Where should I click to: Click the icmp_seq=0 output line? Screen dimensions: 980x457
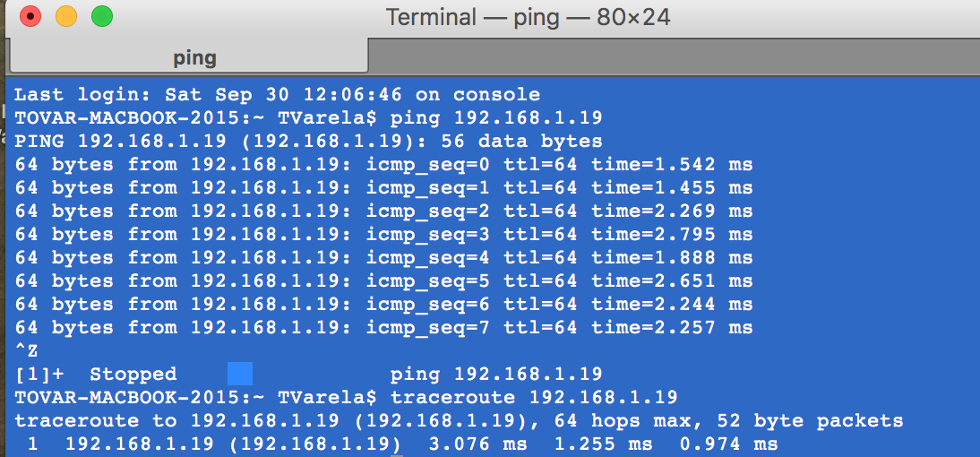click(x=383, y=165)
